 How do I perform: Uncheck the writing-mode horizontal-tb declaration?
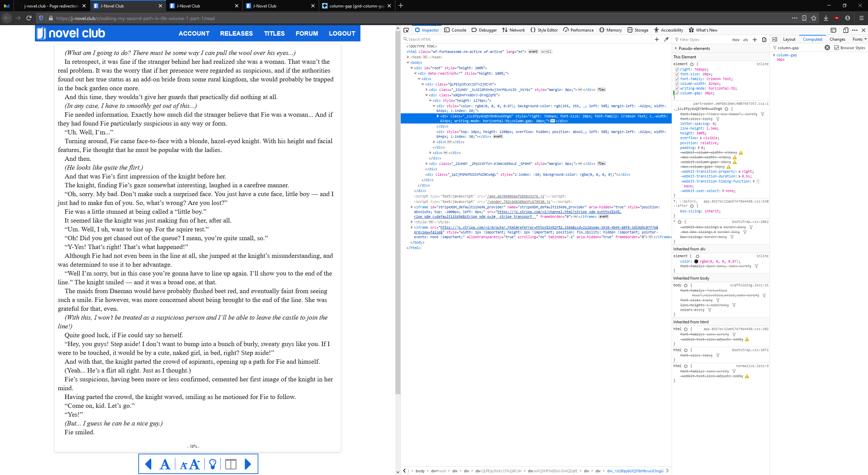point(677,89)
